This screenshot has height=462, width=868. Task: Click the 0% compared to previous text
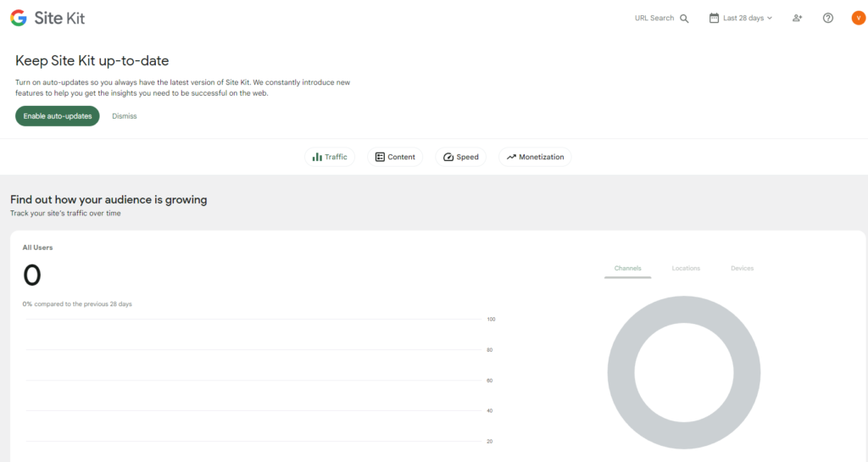click(x=77, y=304)
